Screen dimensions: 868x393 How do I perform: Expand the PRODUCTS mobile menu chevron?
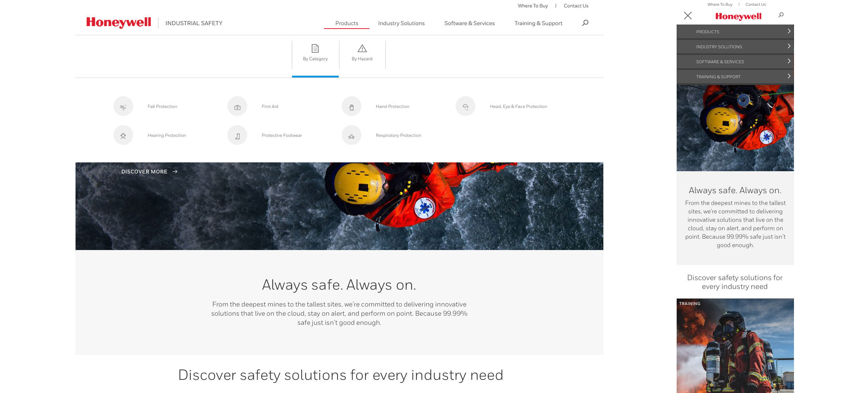[789, 32]
